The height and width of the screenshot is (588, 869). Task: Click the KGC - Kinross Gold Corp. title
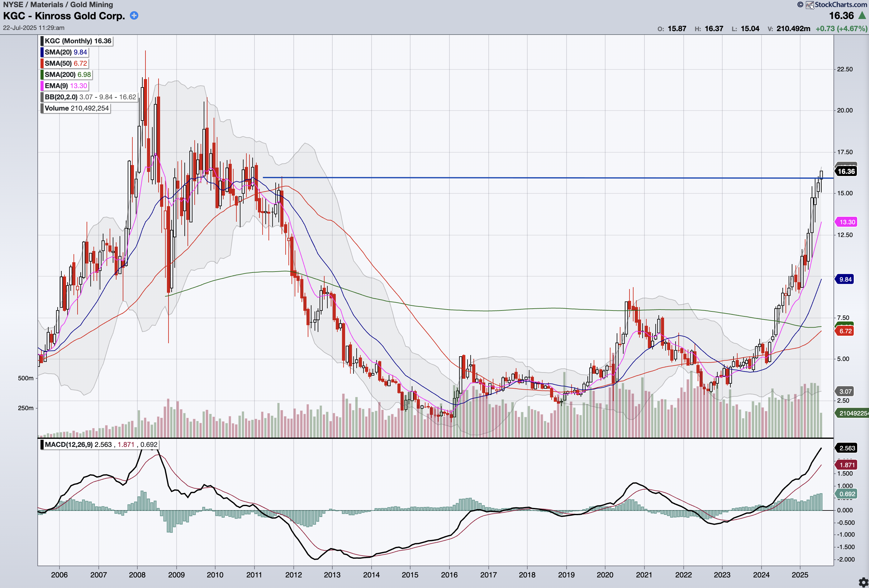pyautogui.click(x=64, y=16)
